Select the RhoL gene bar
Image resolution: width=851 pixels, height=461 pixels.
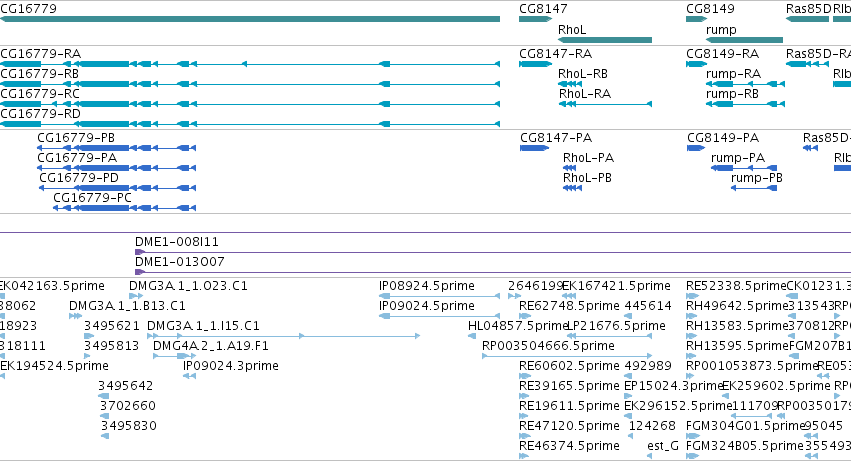(x=605, y=40)
